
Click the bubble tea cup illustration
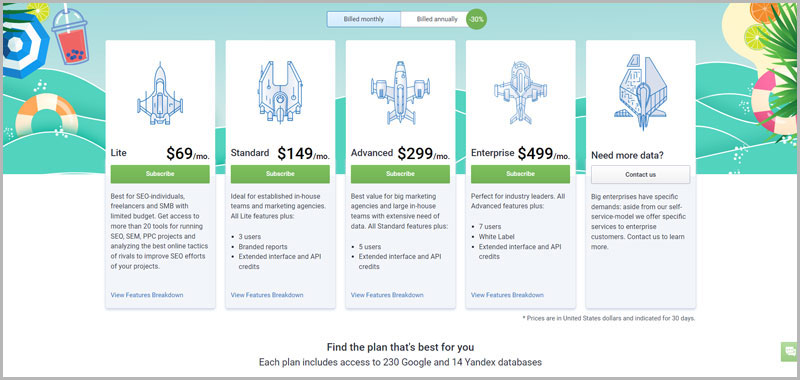(70, 36)
